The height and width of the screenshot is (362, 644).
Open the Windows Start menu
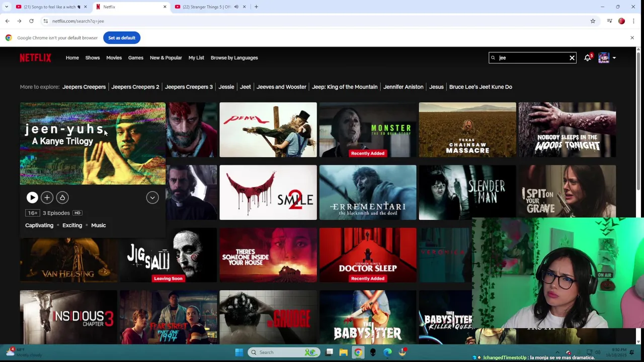(x=239, y=352)
